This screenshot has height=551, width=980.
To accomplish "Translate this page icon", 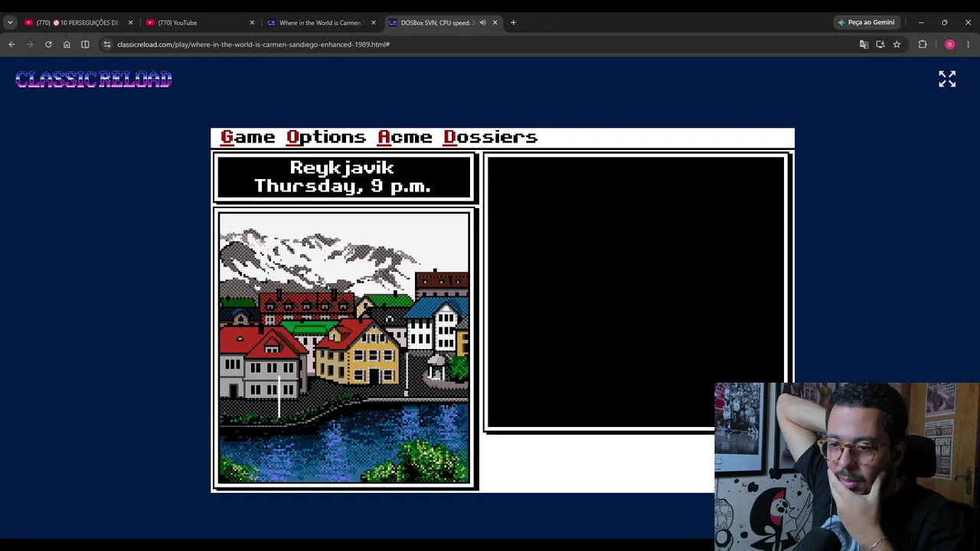I will tap(864, 44).
